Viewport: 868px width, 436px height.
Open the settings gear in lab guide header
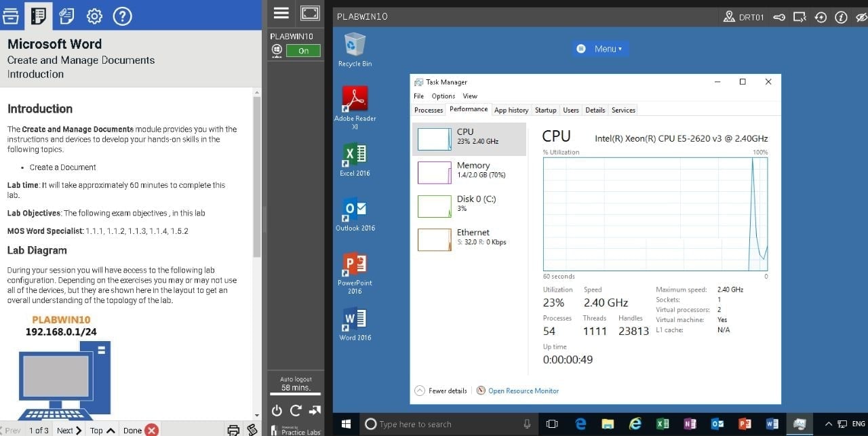[94, 16]
